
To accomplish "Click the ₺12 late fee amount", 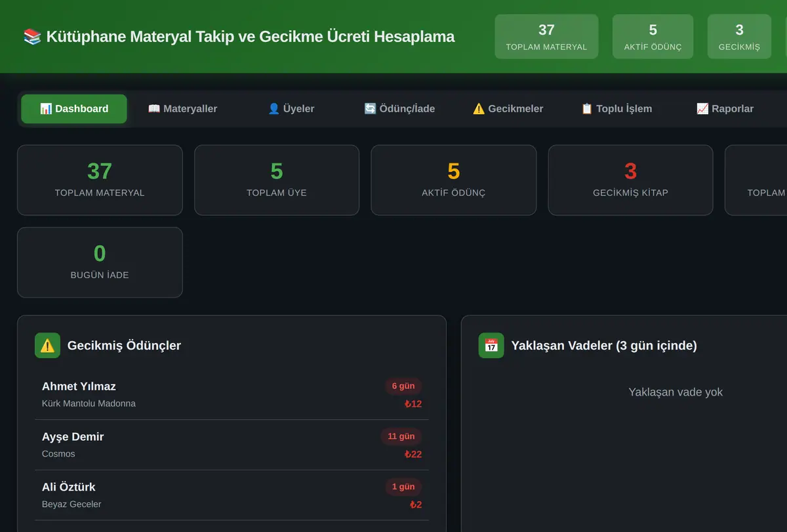I will [413, 404].
